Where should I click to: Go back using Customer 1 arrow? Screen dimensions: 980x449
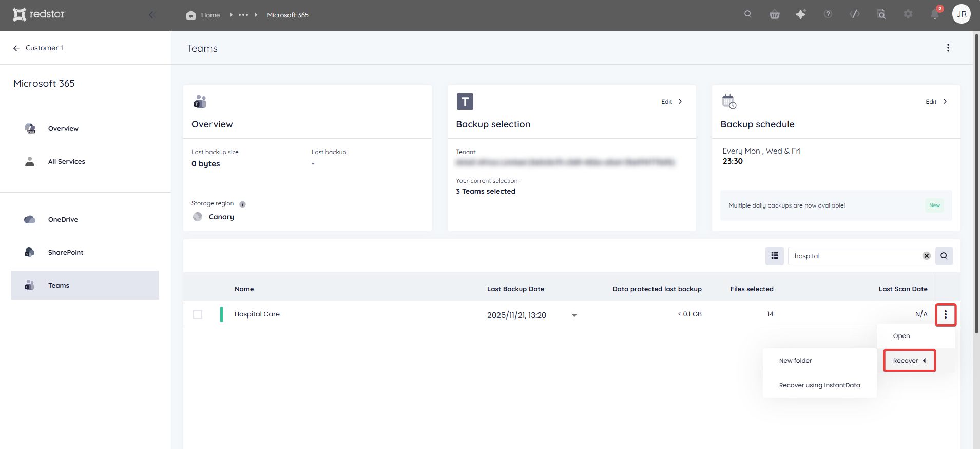click(x=16, y=48)
